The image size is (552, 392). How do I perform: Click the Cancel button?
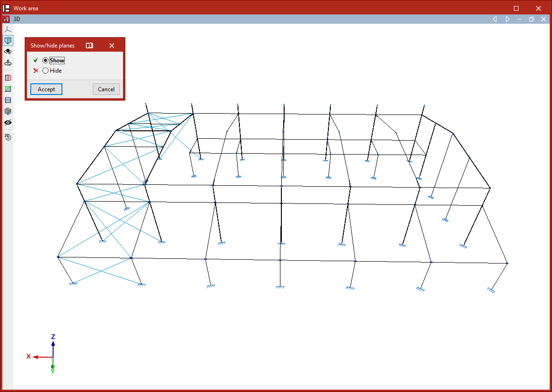[106, 89]
